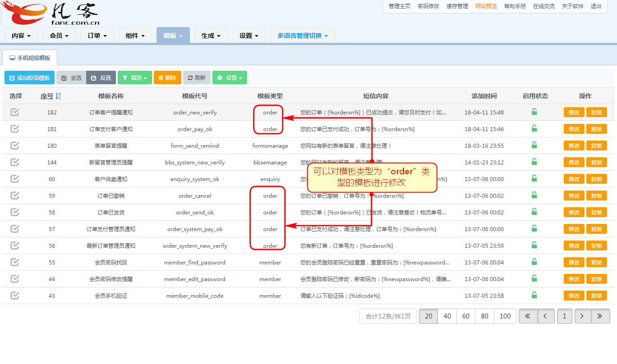
Task: Tick the checkbox for 订单已撤销 row
Action: click(x=15, y=196)
